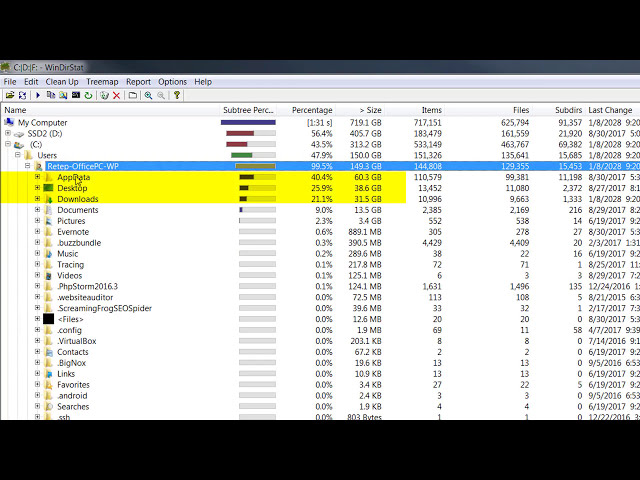Click the 60.3 GB size of AppData
This screenshot has height=480, width=640.
(x=367, y=177)
